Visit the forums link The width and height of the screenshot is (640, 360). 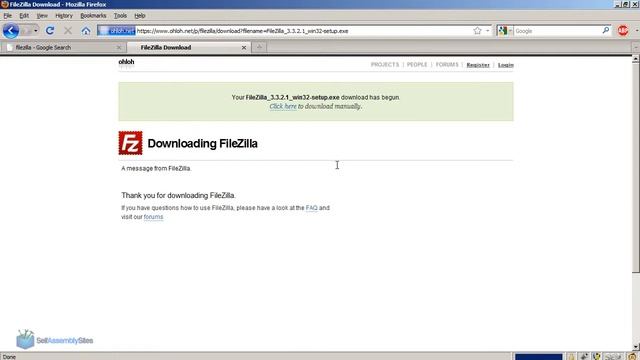[153, 217]
